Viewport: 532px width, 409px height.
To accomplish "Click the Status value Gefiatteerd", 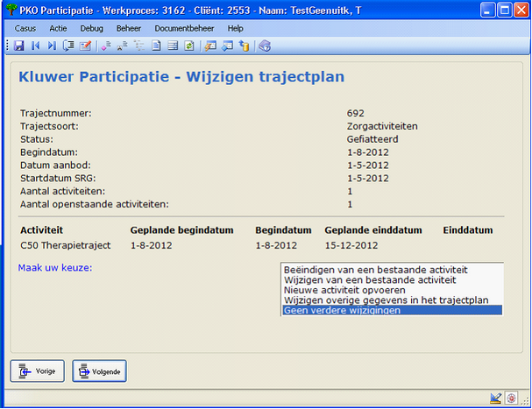I will 372,139.
